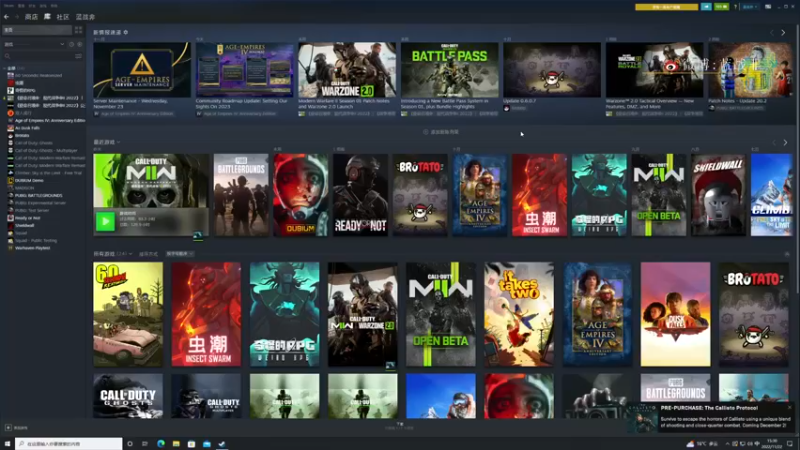Screen dimensions: 800x450
Task: Open Call of Duty Ghosts cover in grid
Action: [x=128, y=396]
